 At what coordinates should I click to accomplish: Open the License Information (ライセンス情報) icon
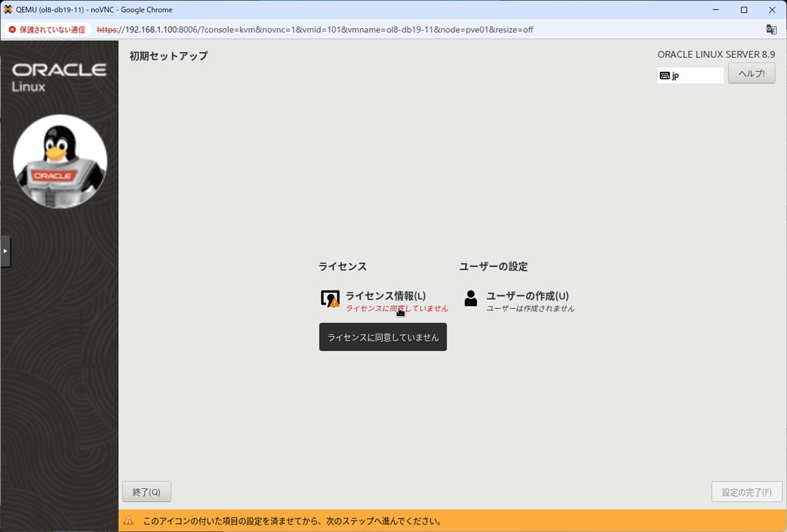pyautogui.click(x=330, y=299)
